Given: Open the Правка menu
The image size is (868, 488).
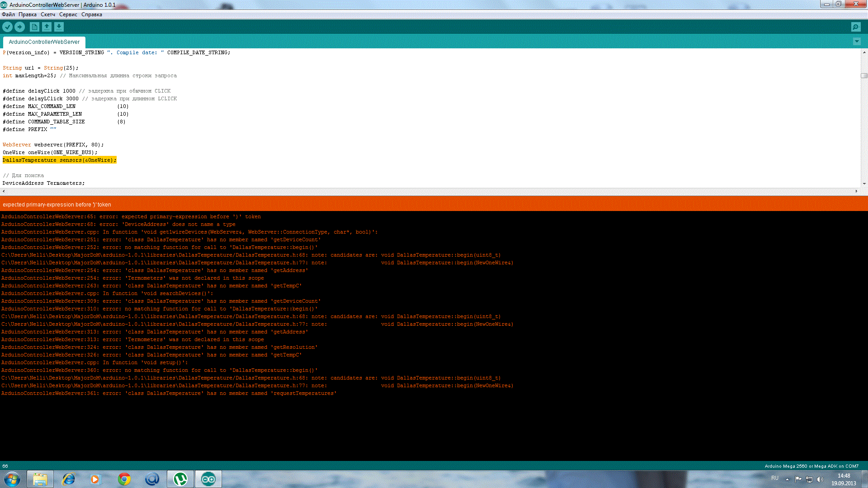Looking at the screenshot, I should (27, 14).
